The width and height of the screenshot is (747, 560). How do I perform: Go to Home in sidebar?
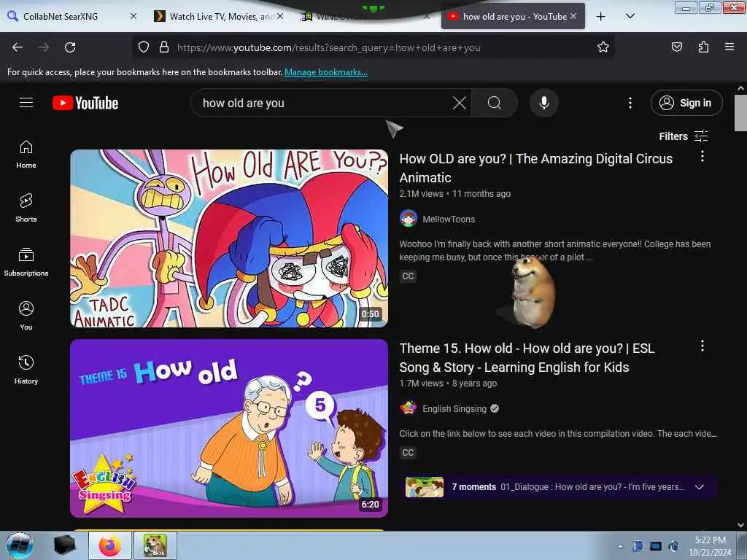[x=26, y=155]
